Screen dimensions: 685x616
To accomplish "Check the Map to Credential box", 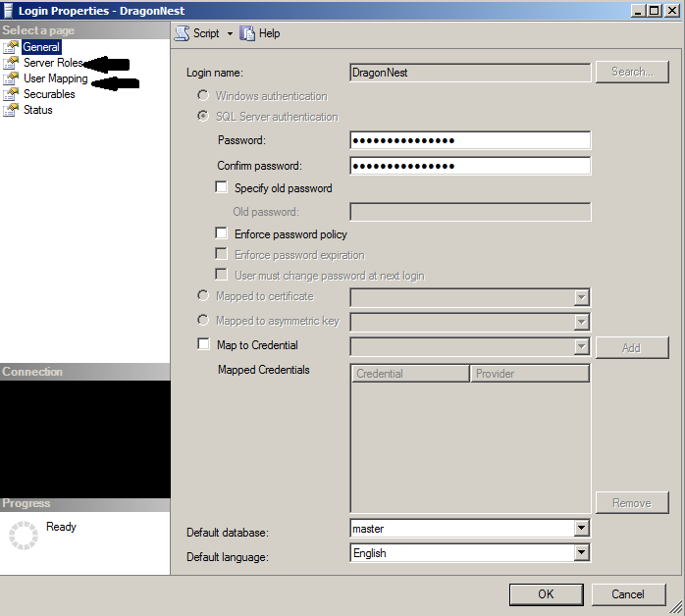I will [x=203, y=344].
